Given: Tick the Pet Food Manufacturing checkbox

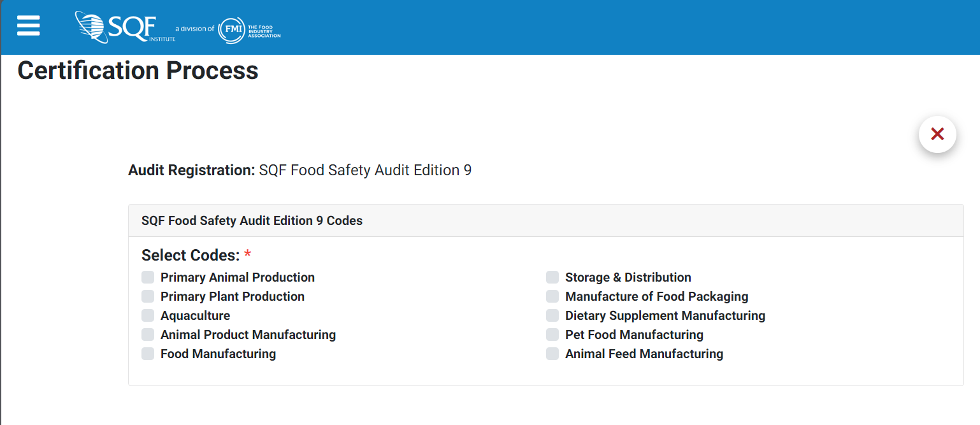Looking at the screenshot, I should (552, 335).
